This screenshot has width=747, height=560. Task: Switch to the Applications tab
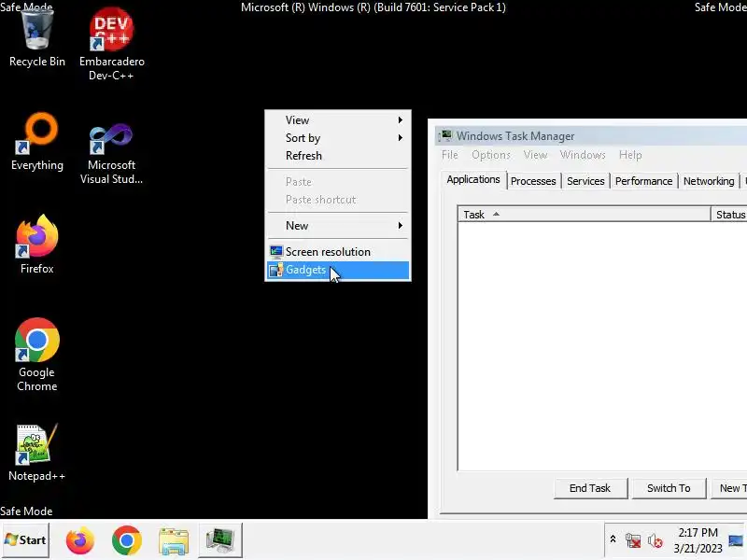coord(473,179)
